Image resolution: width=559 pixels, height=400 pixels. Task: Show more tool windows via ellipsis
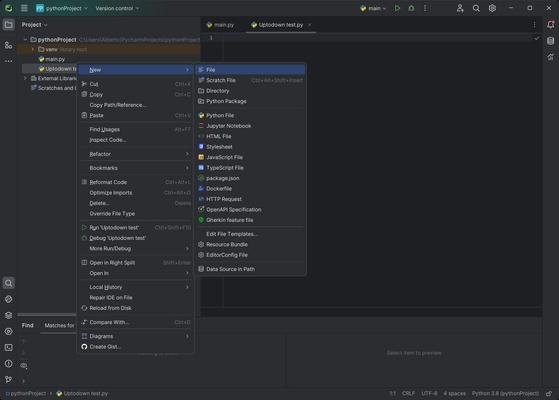(9, 61)
